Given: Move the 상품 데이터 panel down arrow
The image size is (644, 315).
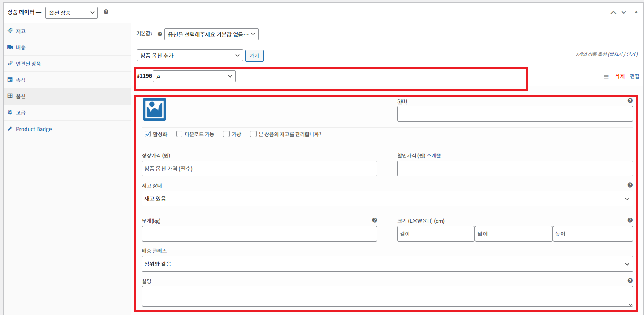Looking at the screenshot, I should (x=624, y=12).
